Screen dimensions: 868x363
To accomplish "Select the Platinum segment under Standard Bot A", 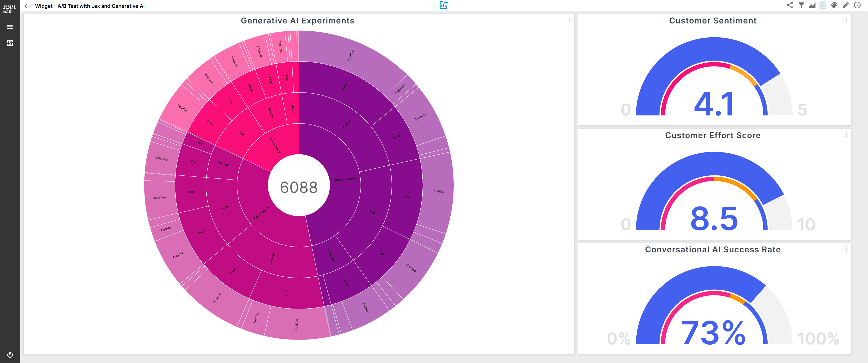I will (331, 256).
